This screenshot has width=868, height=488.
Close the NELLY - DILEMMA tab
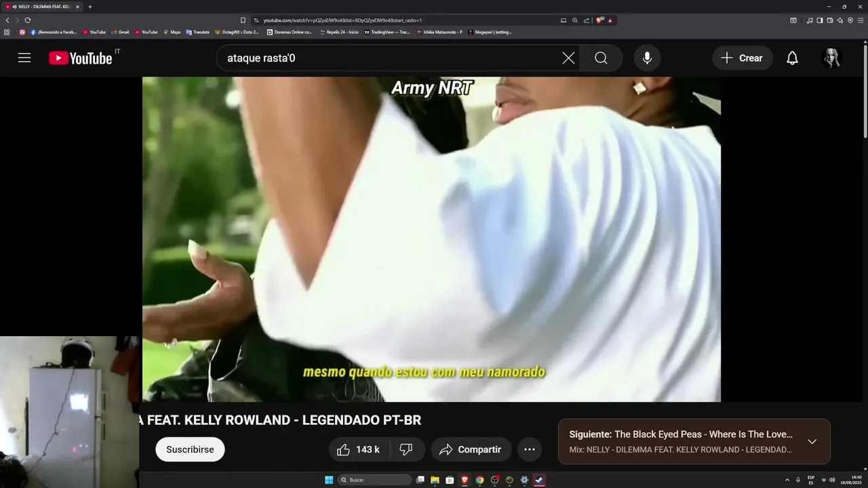click(x=77, y=7)
